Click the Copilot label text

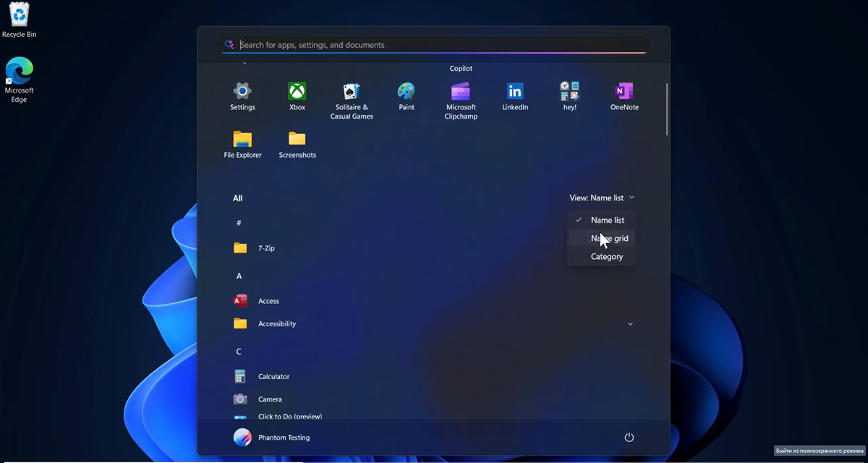click(x=461, y=69)
